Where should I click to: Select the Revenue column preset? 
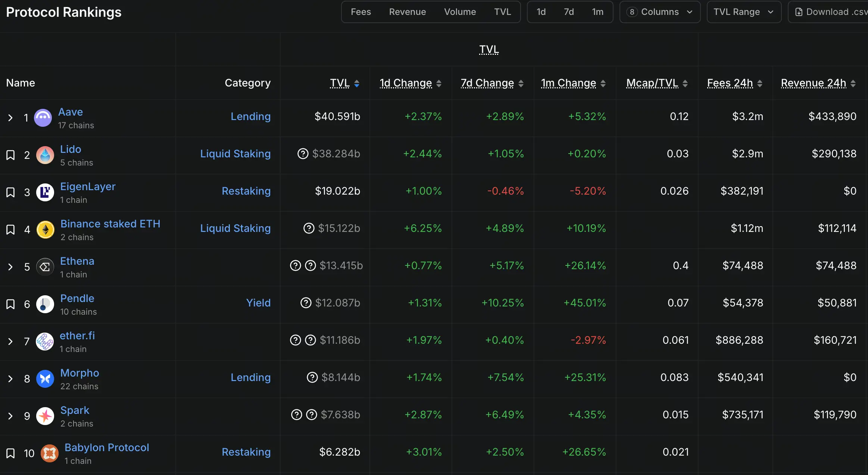pos(408,12)
